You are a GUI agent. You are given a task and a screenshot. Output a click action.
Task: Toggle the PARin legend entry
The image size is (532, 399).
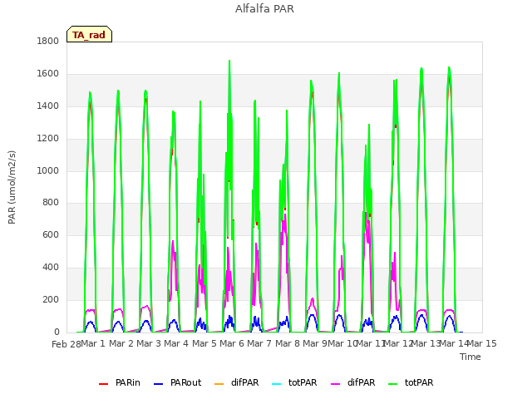click(x=120, y=382)
